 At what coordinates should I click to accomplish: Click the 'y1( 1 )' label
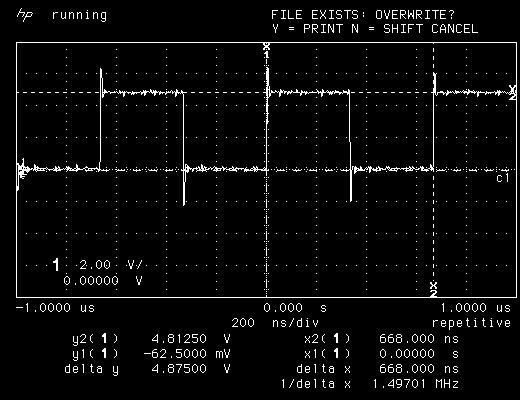point(95,354)
